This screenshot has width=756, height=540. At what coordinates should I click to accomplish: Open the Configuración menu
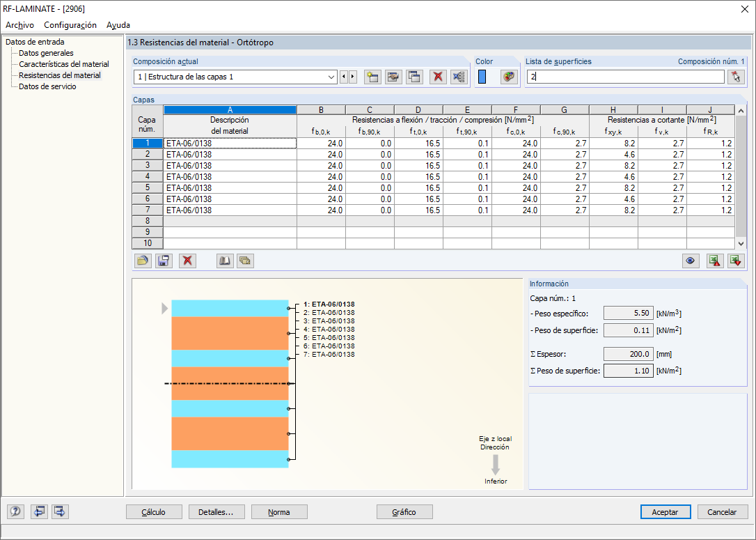point(70,25)
